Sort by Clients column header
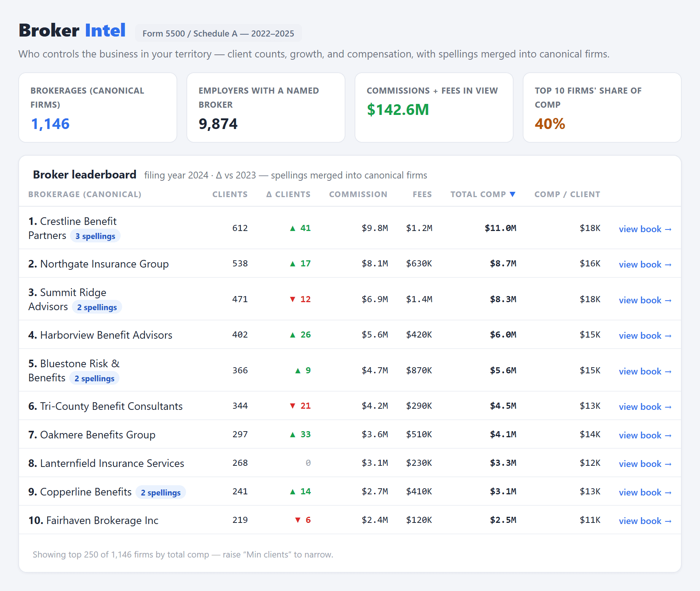The height and width of the screenshot is (591, 700). pos(230,194)
